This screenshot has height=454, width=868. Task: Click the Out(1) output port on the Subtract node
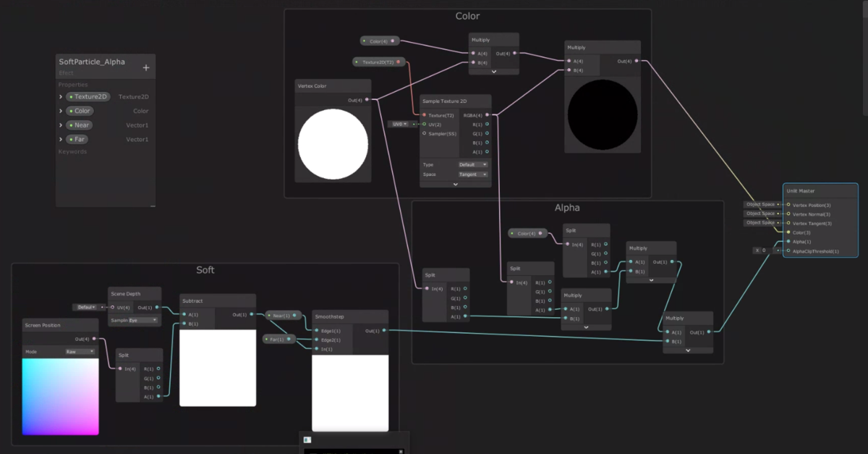pos(251,314)
